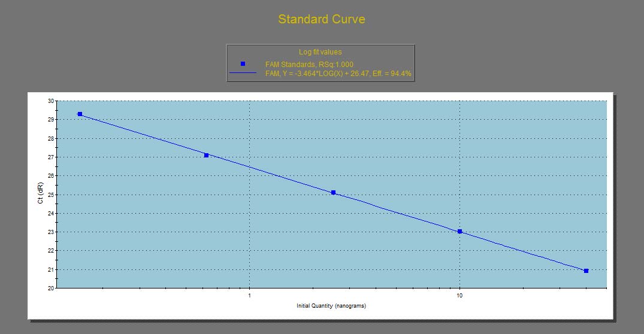Click the 10 tick label on X-axis

459,296
